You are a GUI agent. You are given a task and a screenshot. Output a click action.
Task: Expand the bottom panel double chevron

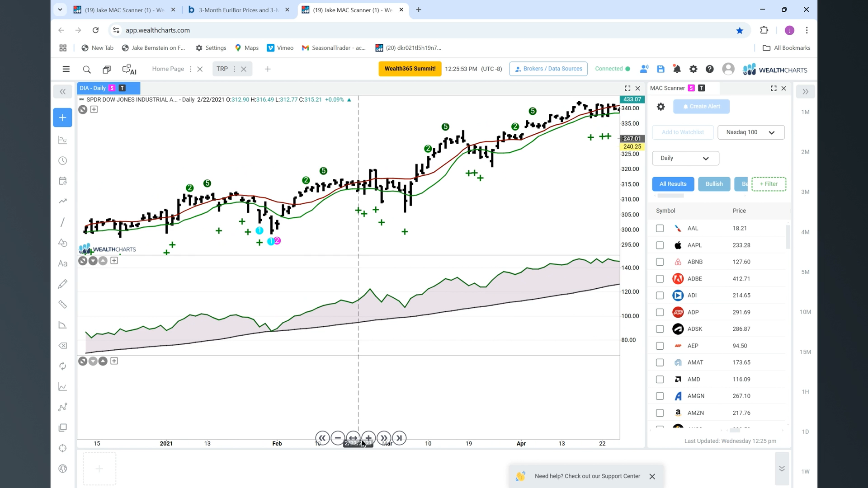pos(782,469)
